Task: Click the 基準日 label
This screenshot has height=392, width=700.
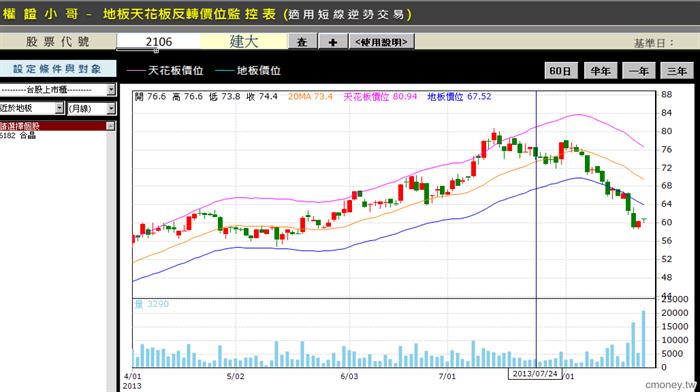Action: click(x=654, y=43)
